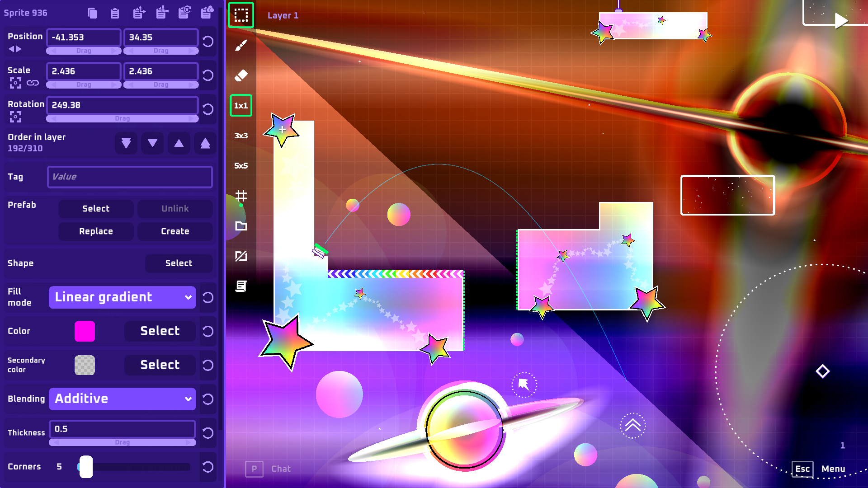This screenshot has width=868, height=488.
Task: Select the eraser tool
Action: point(241,75)
